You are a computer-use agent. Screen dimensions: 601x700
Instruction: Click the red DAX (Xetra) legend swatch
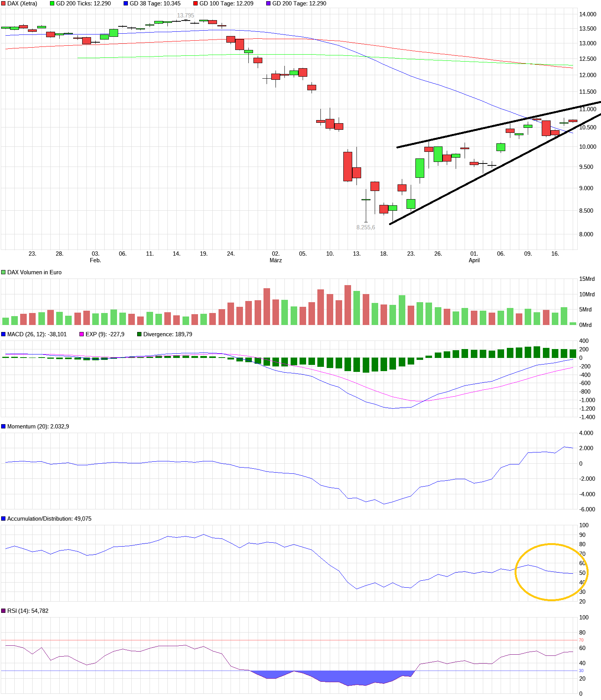point(3,3)
